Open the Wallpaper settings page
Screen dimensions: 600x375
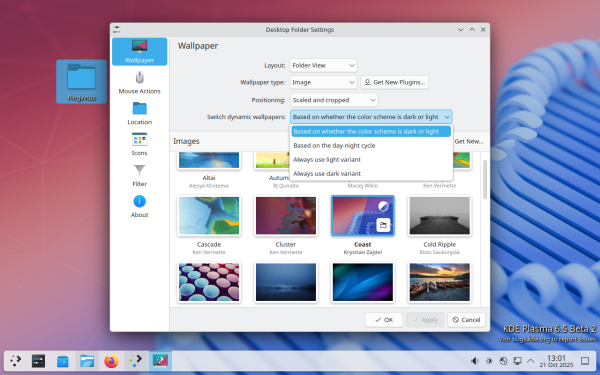(x=139, y=52)
